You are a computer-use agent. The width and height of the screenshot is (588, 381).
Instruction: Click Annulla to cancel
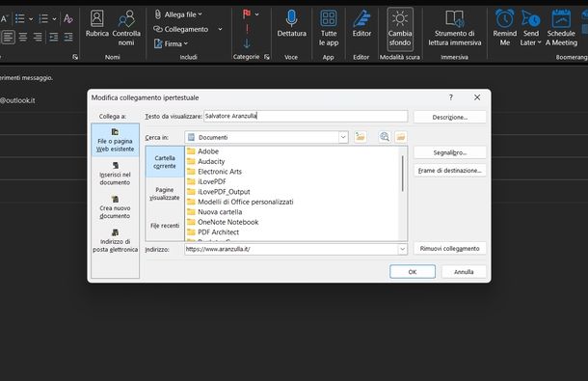click(x=464, y=272)
